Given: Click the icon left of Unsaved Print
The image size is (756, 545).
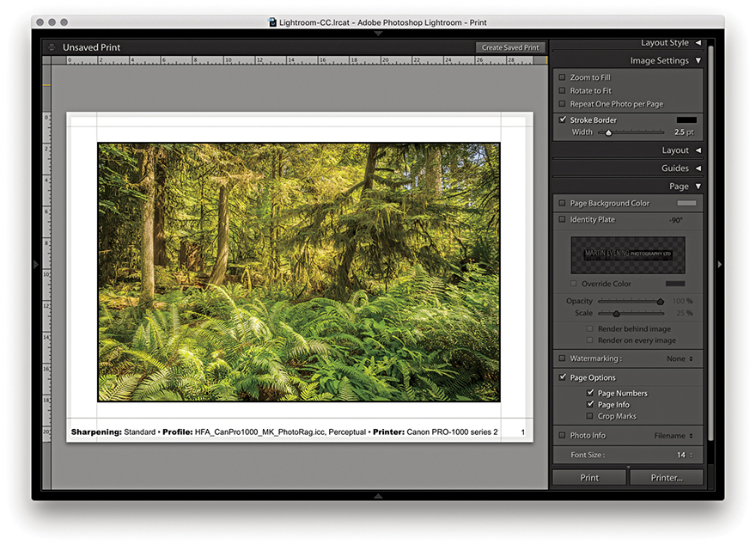Looking at the screenshot, I should (x=52, y=48).
